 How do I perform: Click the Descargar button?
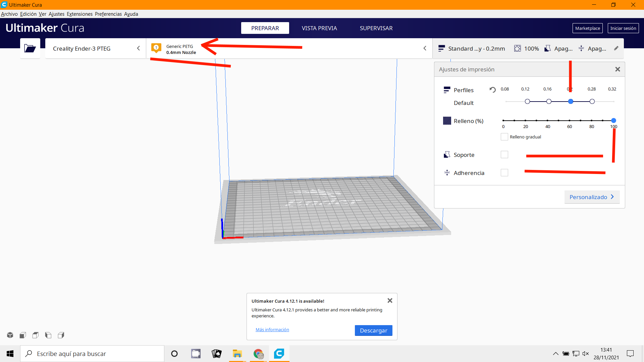(x=373, y=330)
